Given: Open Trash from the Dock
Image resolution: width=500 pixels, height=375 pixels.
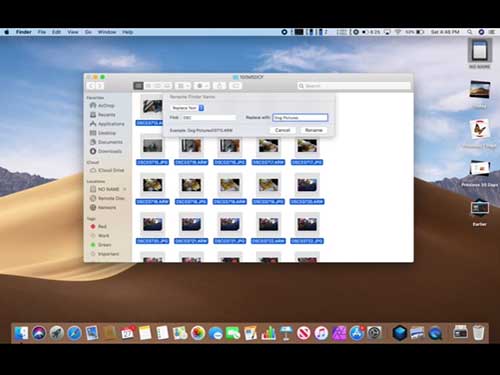Looking at the screenshot, I should pos(478,333).
